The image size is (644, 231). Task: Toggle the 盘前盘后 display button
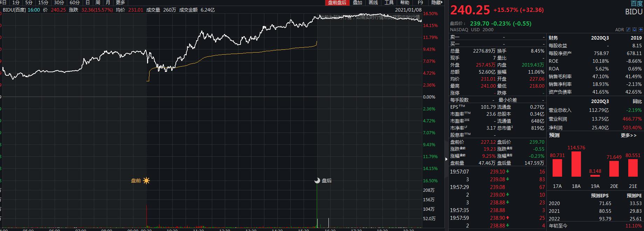pos(337,2)
